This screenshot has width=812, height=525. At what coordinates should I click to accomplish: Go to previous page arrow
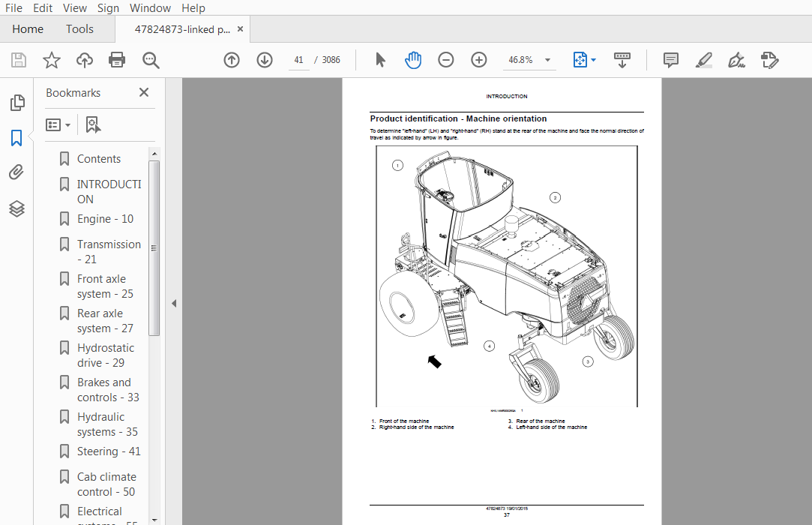pyautogui.click(x=232, y=60)
